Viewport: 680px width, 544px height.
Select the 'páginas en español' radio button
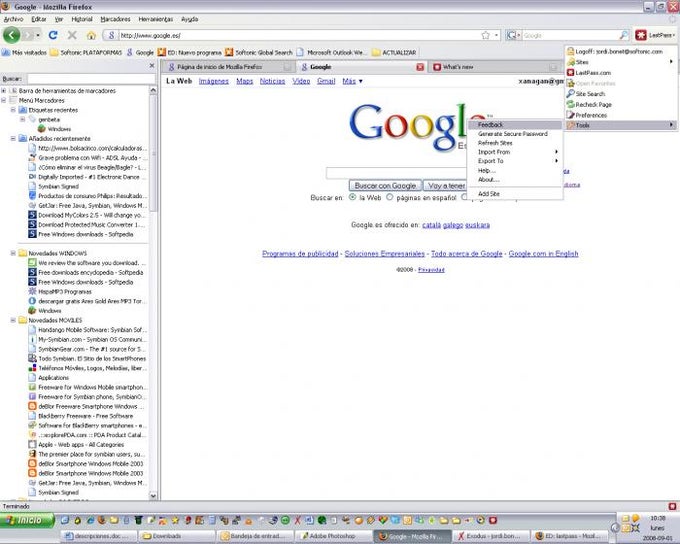[389, 197]
